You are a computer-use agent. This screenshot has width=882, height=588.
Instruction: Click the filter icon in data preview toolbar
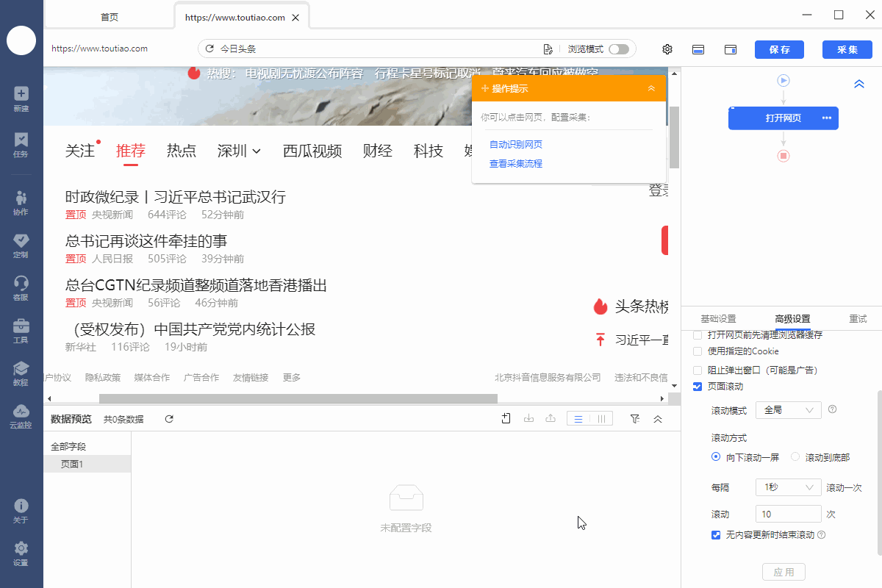pyautogui.click(x=635, y=419)
